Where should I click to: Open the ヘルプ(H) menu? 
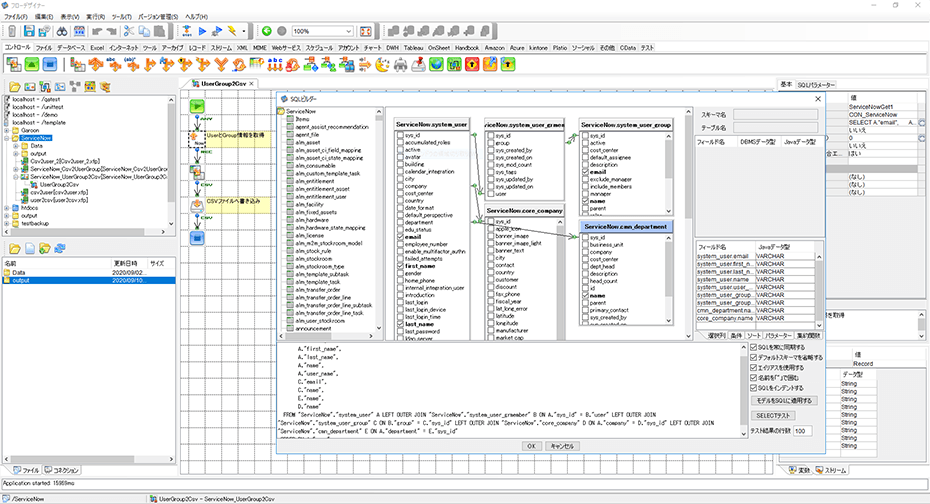[x=196, y=17]
